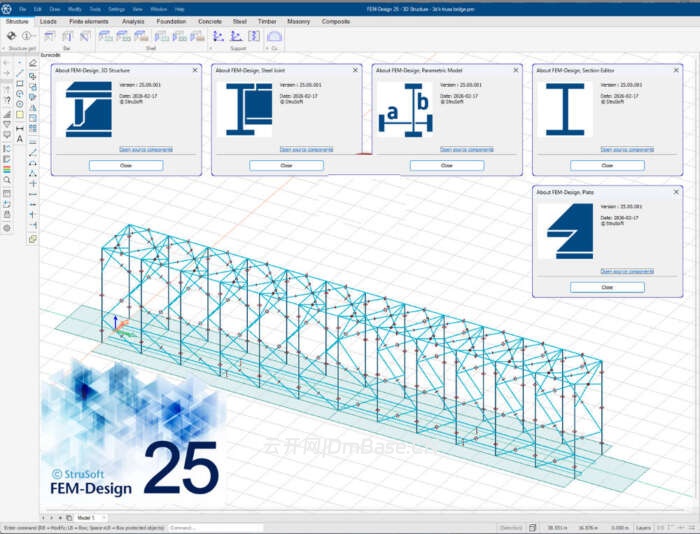700x534 pixels.
Task: Open the Tools menu
Action: click(x=95, y=9)
